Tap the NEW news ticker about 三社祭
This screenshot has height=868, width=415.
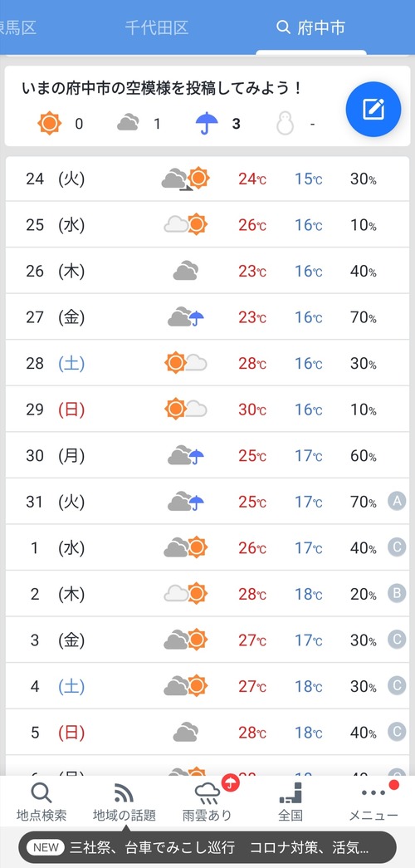[x=207, y=847]
